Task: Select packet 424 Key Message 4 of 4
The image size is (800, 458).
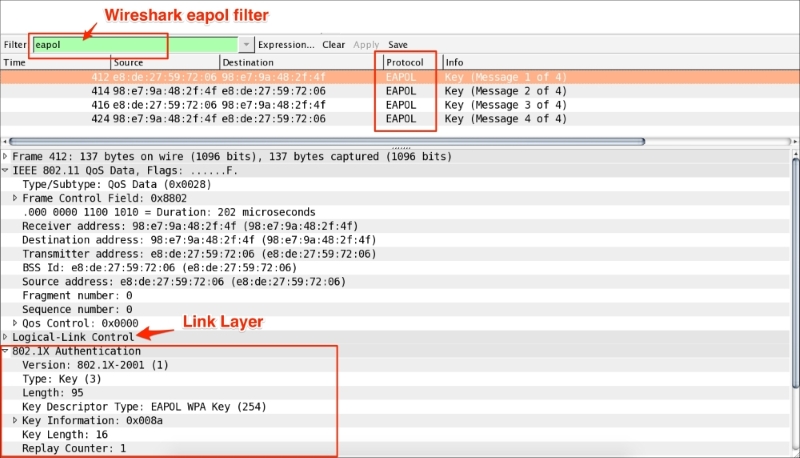Action: pos(400,118)
